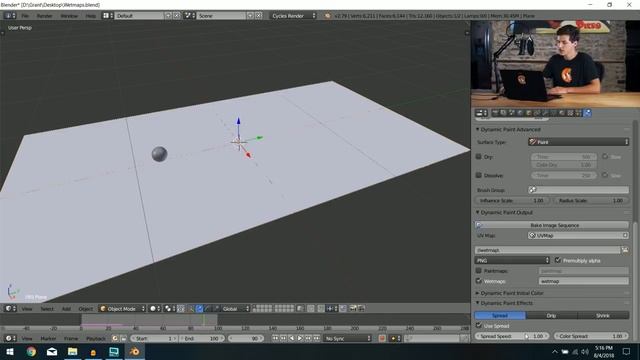Open Blender from the Windows taskbar
Viewport: 640px width, 360px height.
click(x=134, y=351)
